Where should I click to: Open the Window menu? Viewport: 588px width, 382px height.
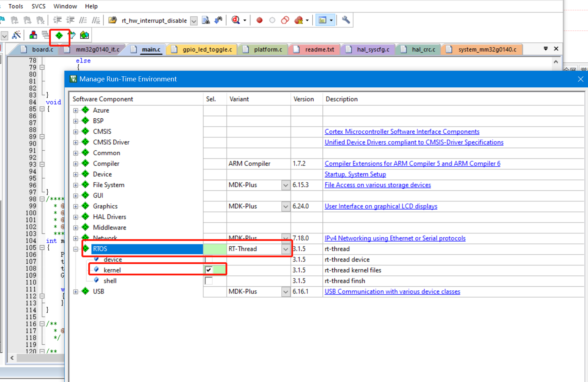pos(65,6)
